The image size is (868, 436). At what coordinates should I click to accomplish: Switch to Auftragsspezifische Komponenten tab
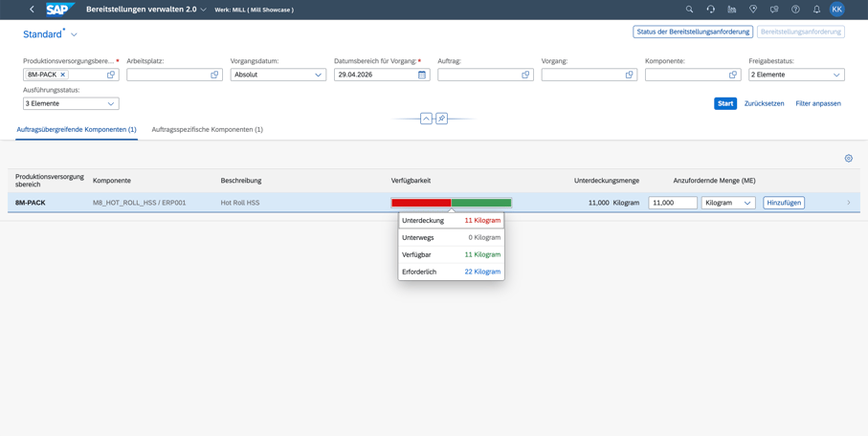tap(207, 129)
